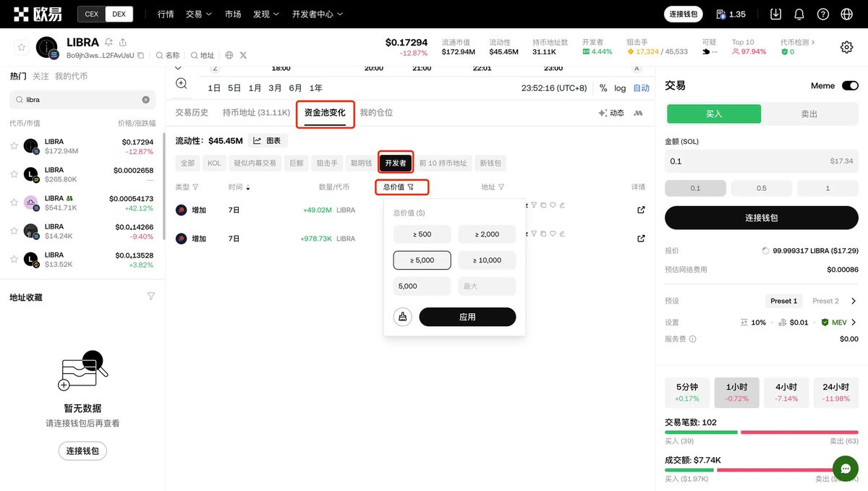Open the 我的代币 tab
Viewport: 868px width, 491px height.
71,76
